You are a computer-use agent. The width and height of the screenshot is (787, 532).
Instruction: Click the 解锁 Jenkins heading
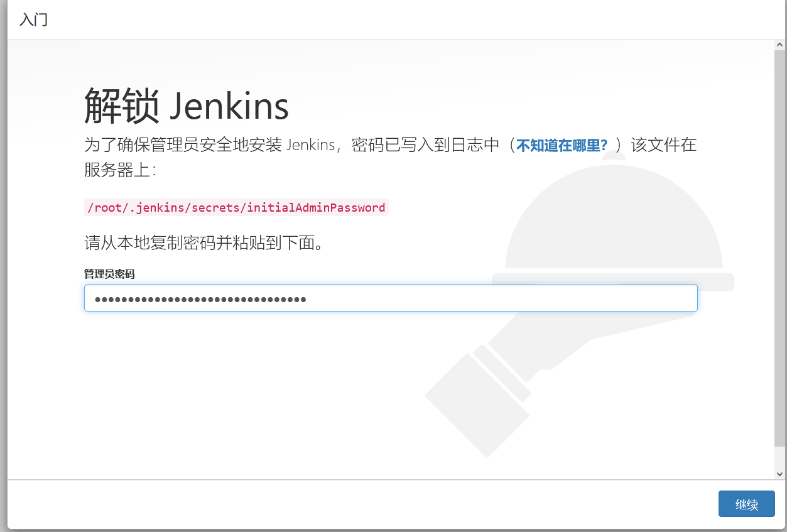[186, 106]
